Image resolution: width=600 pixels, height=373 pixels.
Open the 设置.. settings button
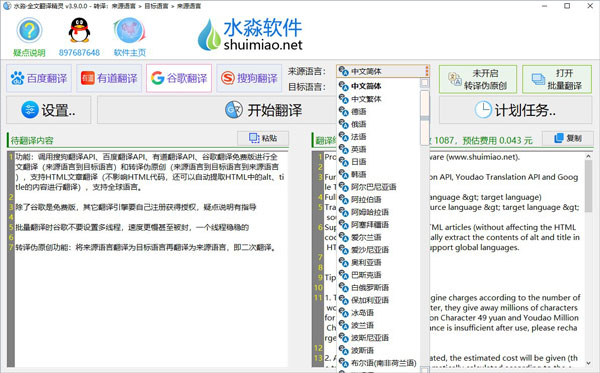click(49, 110)
